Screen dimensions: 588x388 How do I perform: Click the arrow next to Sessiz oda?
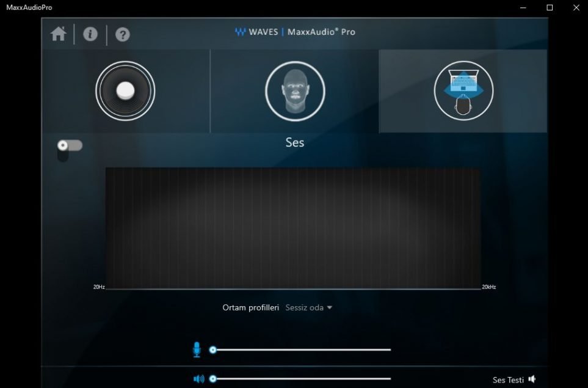point(329,307)
